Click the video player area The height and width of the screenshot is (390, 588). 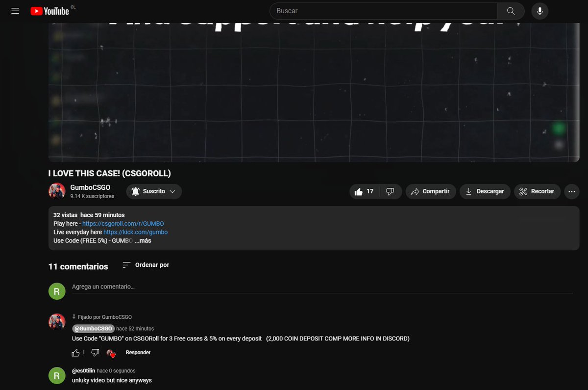314,93
